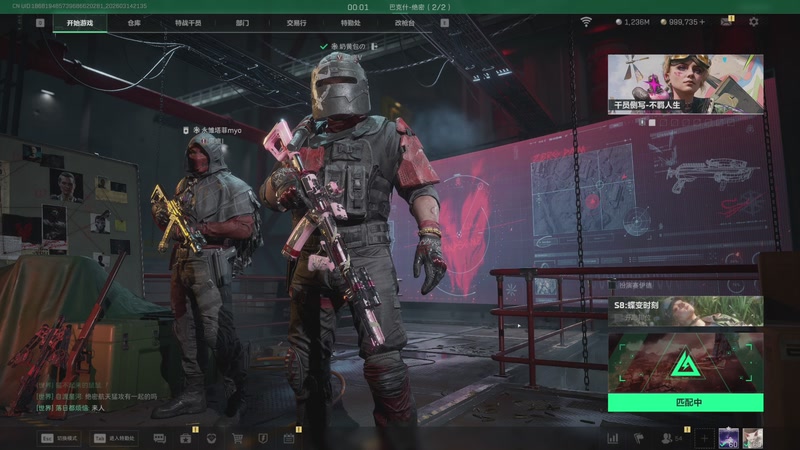Switch to the 仓库 tab
The image size is (800, 450).
[x=134, y=23]
